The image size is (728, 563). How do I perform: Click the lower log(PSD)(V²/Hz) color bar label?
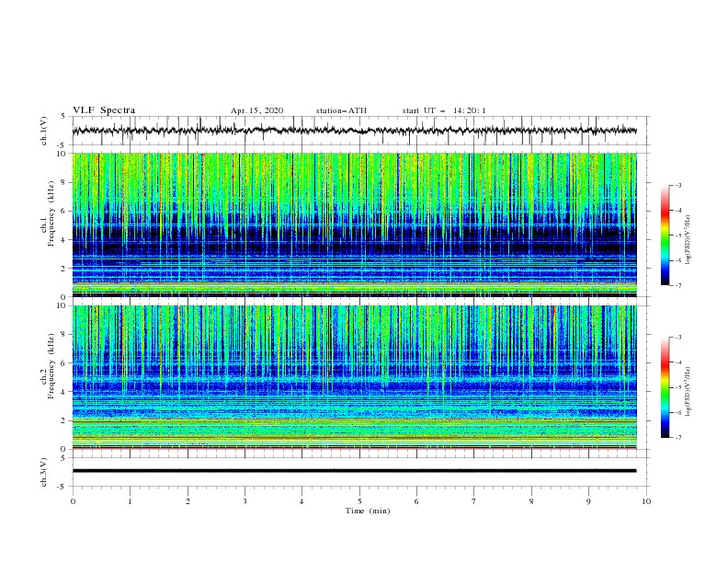point(688,391)
